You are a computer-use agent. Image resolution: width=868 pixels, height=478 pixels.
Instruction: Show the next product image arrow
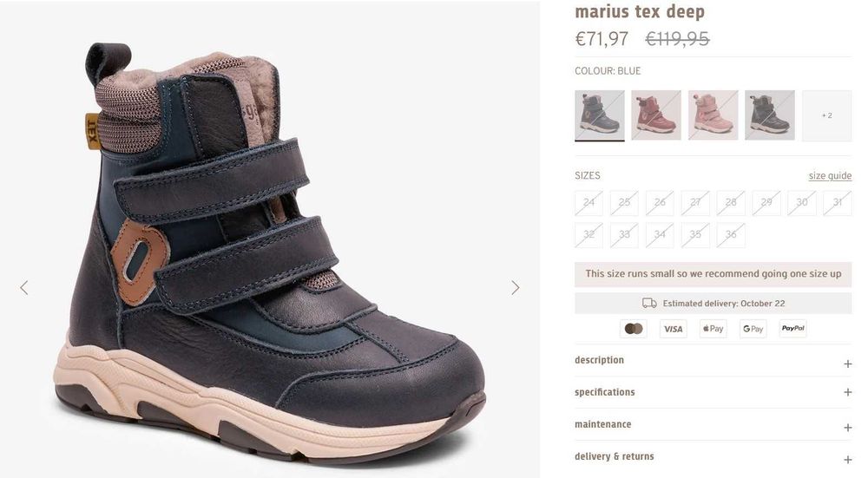[x=516, y=288]
